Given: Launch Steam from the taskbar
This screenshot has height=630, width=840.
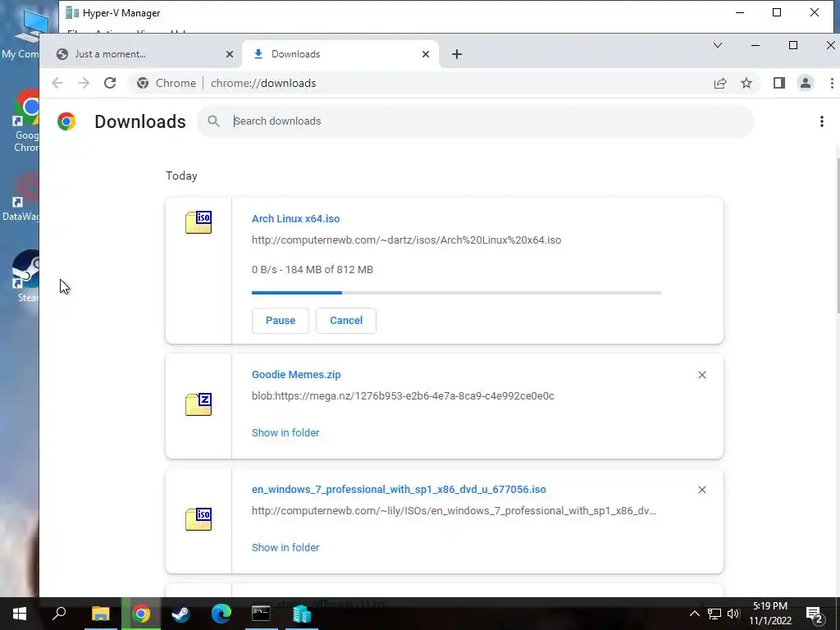Looking at the screenshot, I should pos(180,614).
